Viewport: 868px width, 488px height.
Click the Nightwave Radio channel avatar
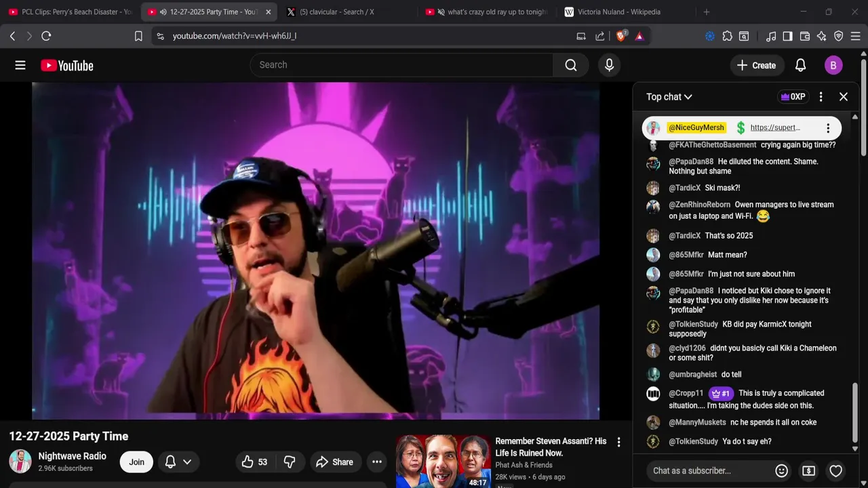tap(20, 462)
